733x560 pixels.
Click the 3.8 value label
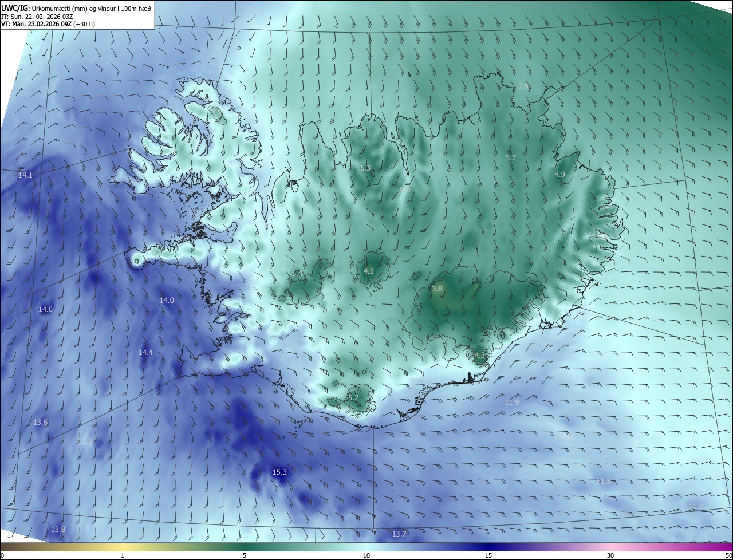[437, 289]
